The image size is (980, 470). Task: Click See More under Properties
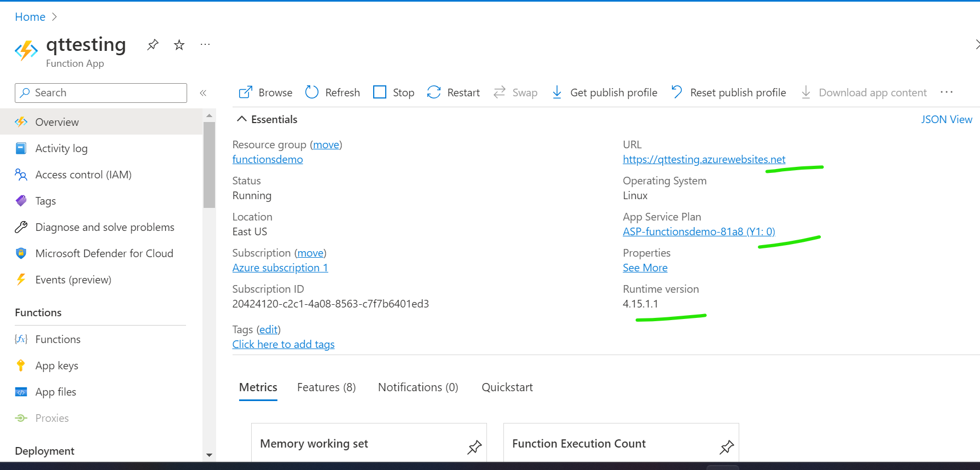pyautogui.click(x=645, y=268)
